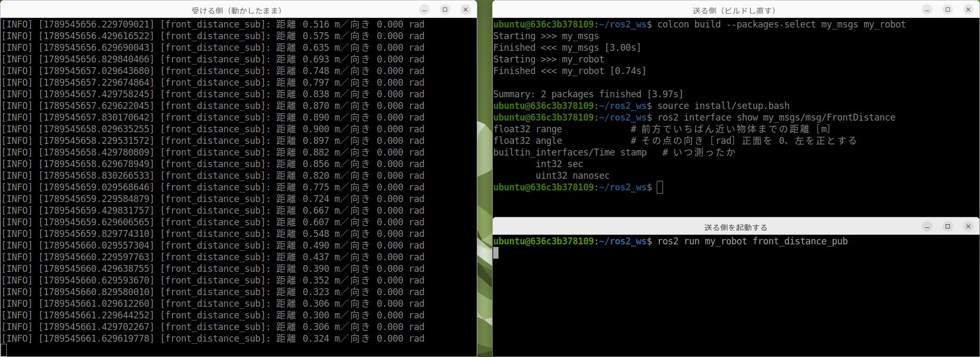Click the ros2 run my_robot front_distance_pub line
The width and height of the screenshot is (980, 357).
pyautogui.click(x=670, y=241)
